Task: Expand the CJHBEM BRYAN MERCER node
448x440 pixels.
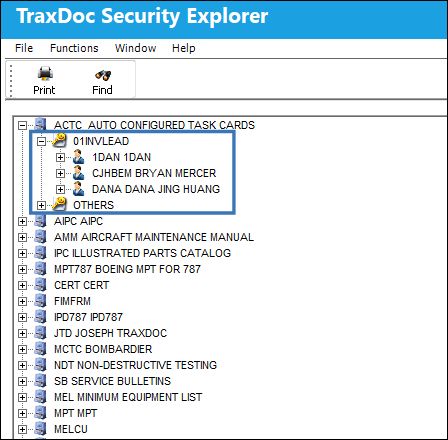Action: click(x=60, y=173)
